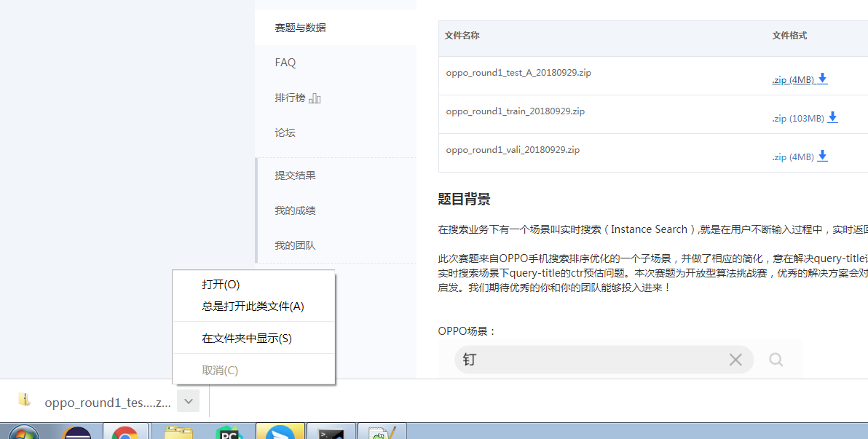
Task: Click inside the search field containing 钉
Action: 583,359
